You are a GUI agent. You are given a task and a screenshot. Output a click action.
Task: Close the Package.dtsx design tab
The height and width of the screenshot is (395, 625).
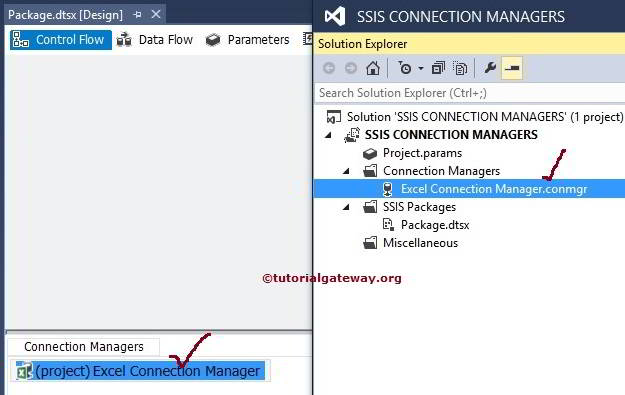(x=156, y=14)
